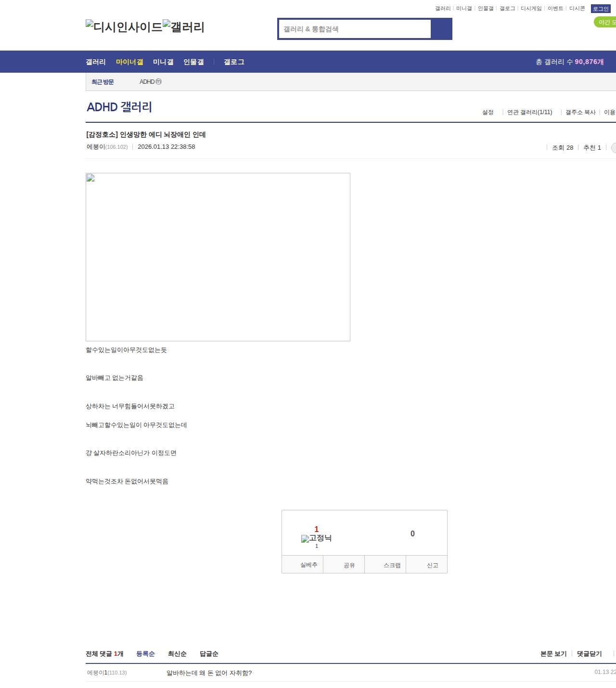The image size is (616, 688).
Task: Sort comments by 최신순
Action: (x=177, y=654)
